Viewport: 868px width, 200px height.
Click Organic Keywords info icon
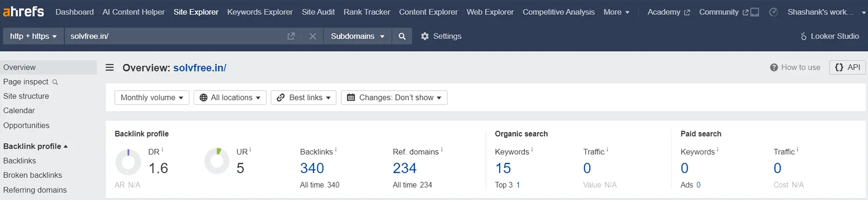pos(532,150)
